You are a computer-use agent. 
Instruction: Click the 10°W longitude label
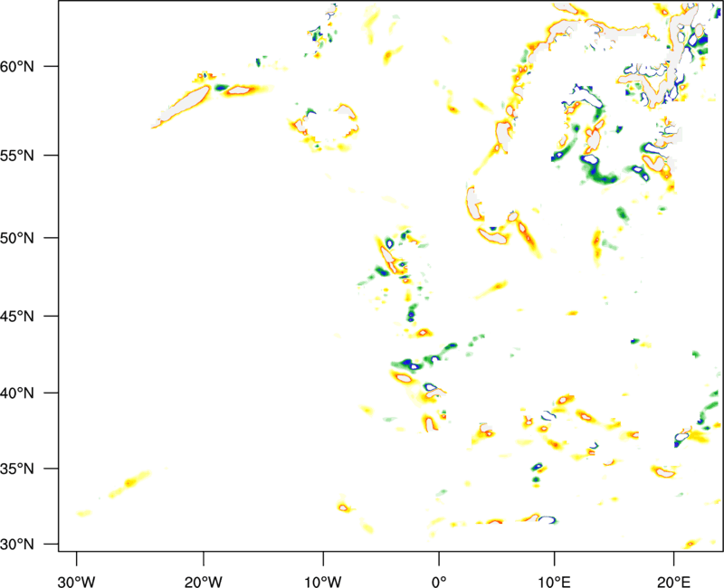(x=323, y=582)
